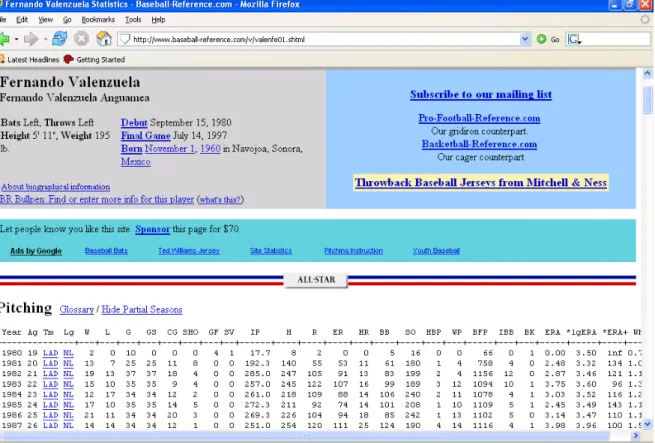Click the Mexico link
Image resolution: width=655 pixels, height=443 pixels.
[136, 162]
